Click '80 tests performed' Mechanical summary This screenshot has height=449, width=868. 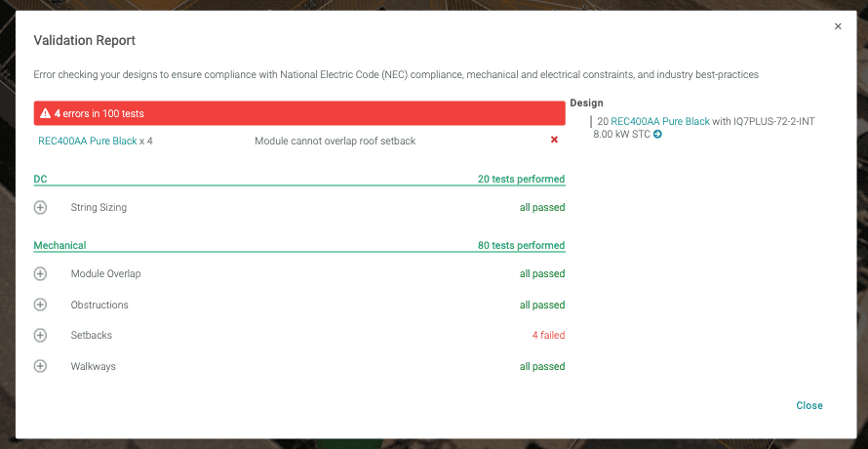[x=521, y=246]
